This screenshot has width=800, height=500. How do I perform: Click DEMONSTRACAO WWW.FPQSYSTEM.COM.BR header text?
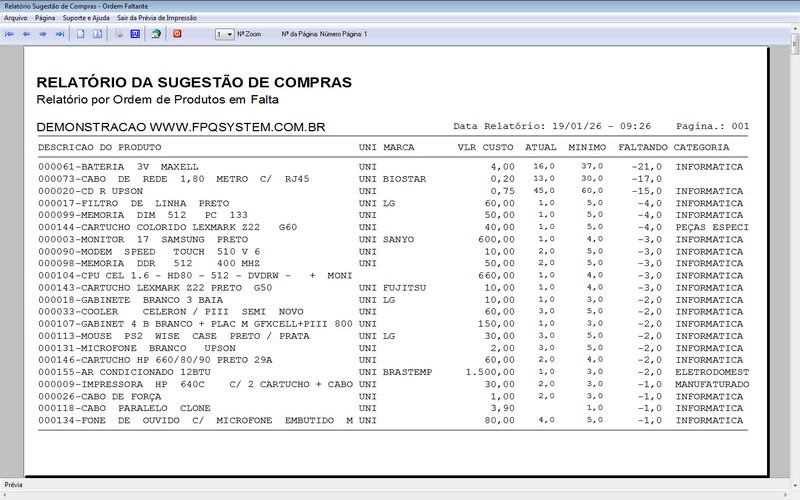181,127
